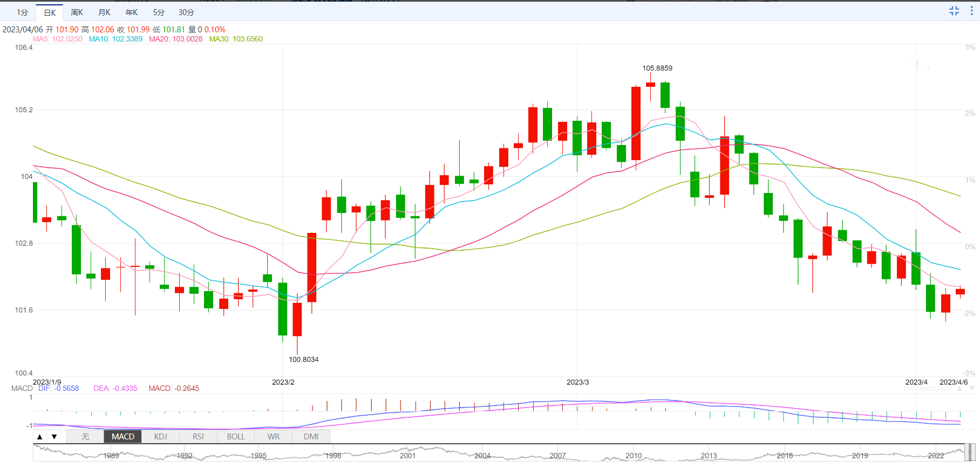Switch indicator to RSI
This screenshot has height=475, width=980.
pos(198,437)
